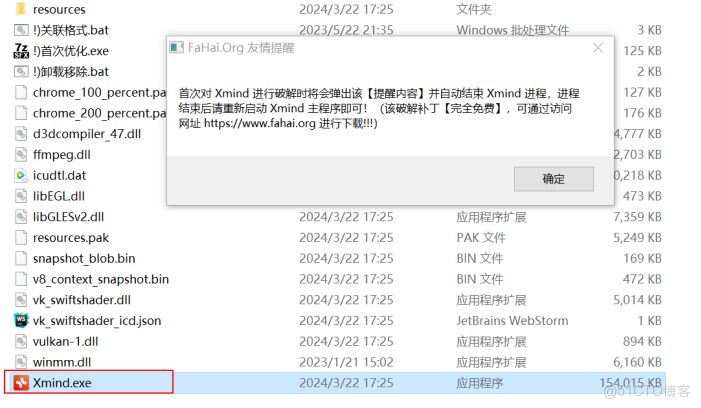Click the icudtl.dat media file icon

[21, 175]
